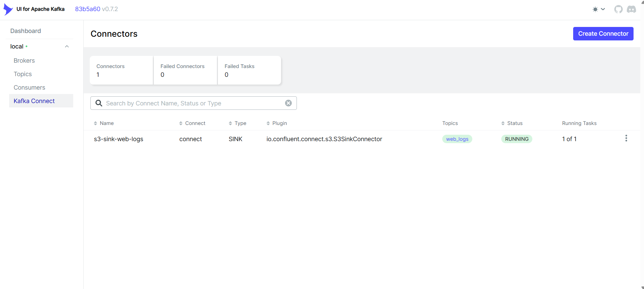Click the UI for Apache Kafka logo
The height and width of the screenshot is (289, 644).
click(8, 9)
